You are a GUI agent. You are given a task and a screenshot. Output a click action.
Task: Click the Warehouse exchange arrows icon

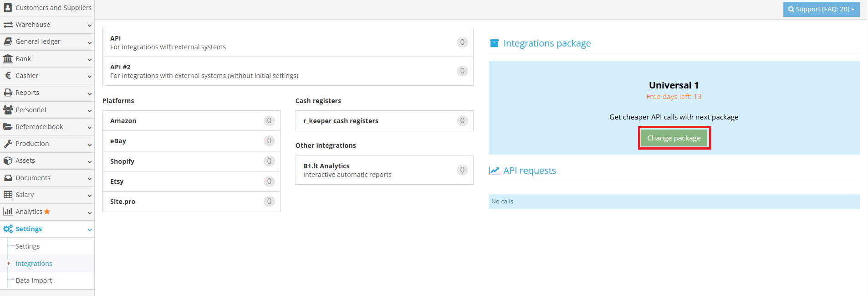coord(8,25)
